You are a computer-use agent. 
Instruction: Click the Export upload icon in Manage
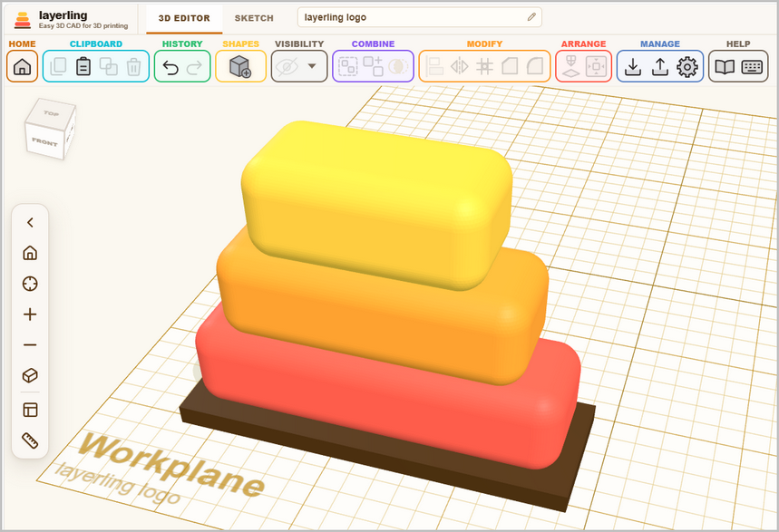point(660,66)
